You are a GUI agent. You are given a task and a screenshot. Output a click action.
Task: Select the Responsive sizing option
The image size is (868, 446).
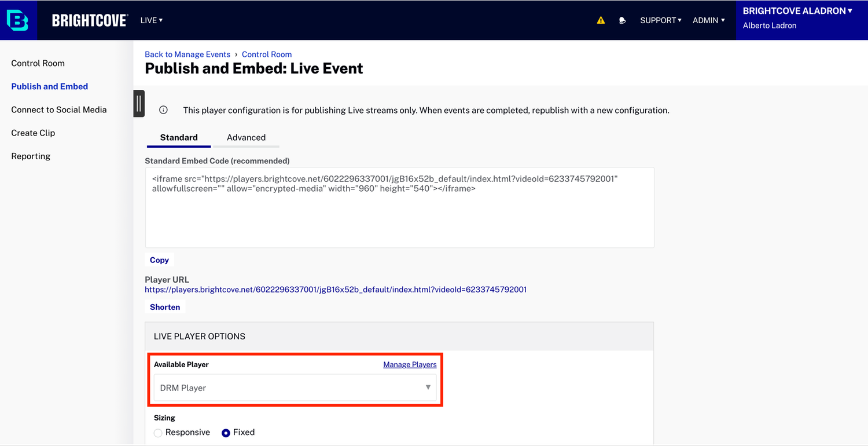[x=158, y=433]
